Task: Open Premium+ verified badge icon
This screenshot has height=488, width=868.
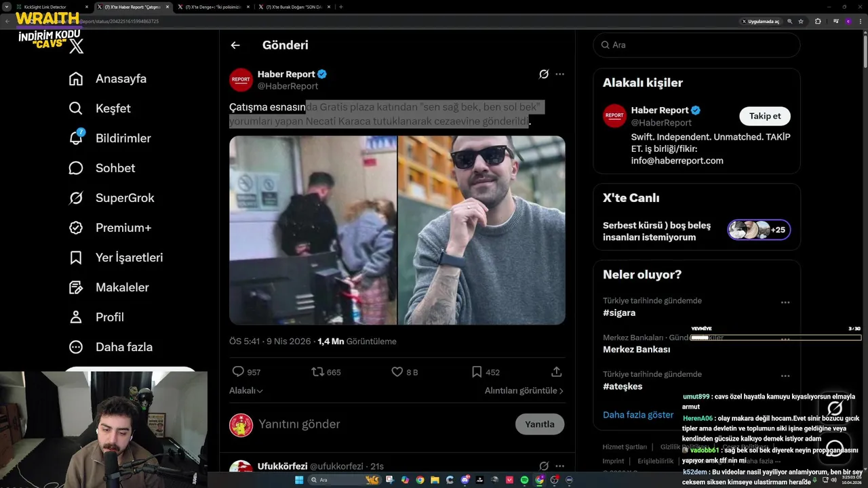Action: 76,228
